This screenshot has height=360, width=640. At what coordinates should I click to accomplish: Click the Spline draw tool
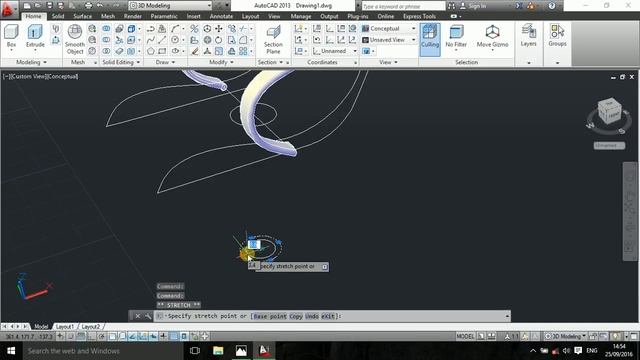(x=151, y=40)
